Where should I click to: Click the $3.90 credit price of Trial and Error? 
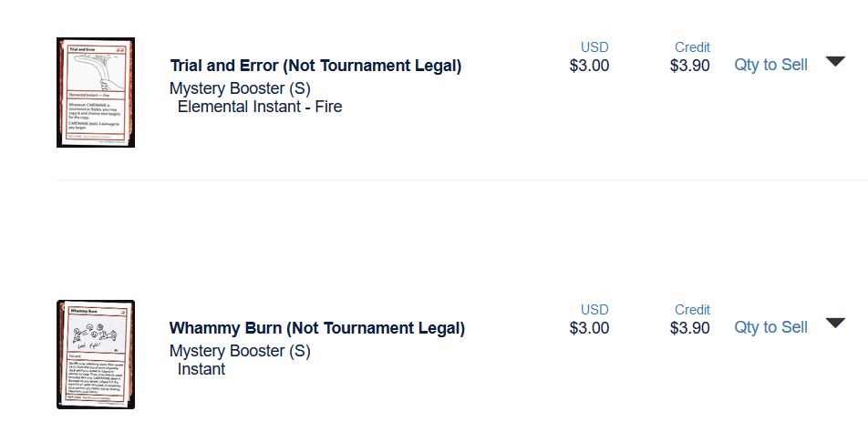[689, 66]
